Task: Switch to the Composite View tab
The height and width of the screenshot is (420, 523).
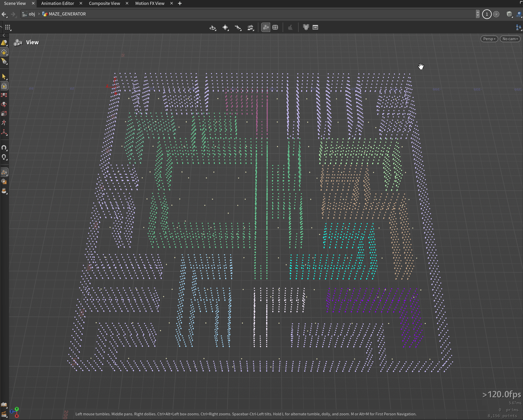Action: tap(104, 3)
